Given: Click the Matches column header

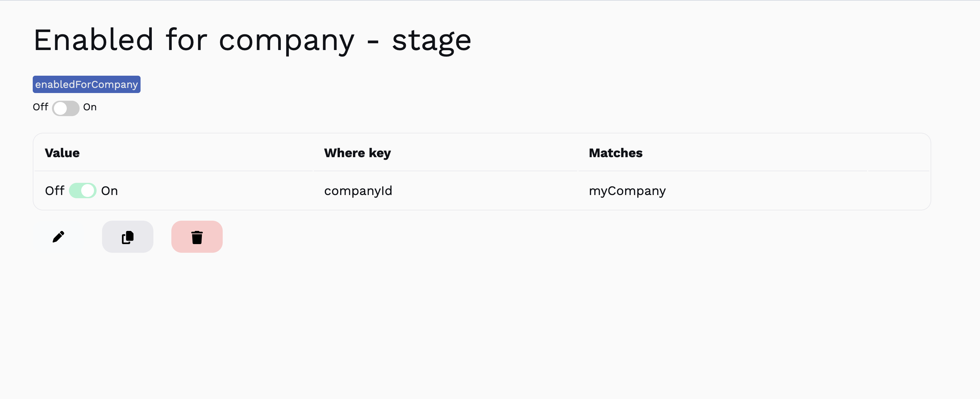Looking at the screenshot, I should point(615,153).
